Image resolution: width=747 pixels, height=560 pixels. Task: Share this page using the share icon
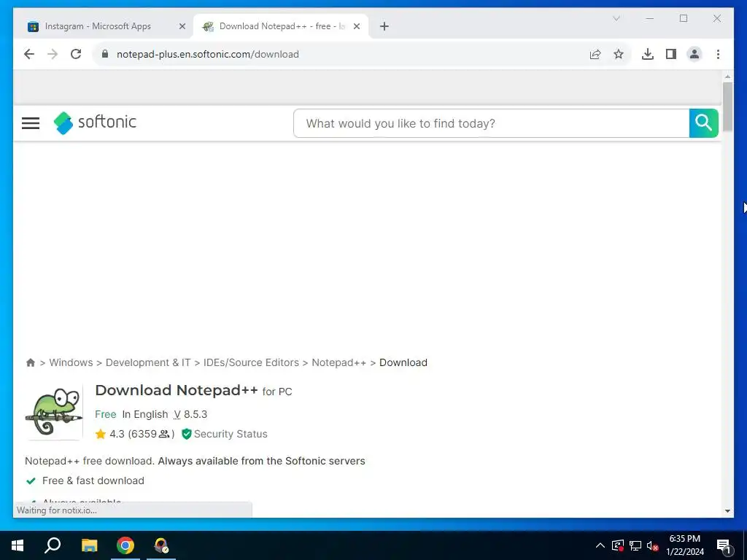595,54
